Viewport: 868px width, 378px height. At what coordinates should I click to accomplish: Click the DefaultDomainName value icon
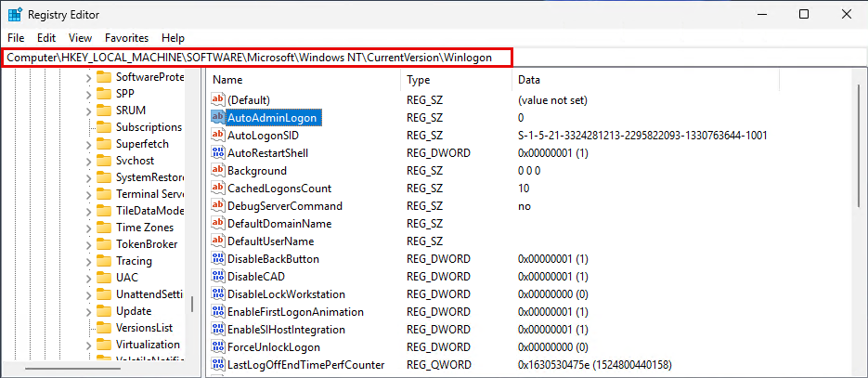tap(218, 224)
